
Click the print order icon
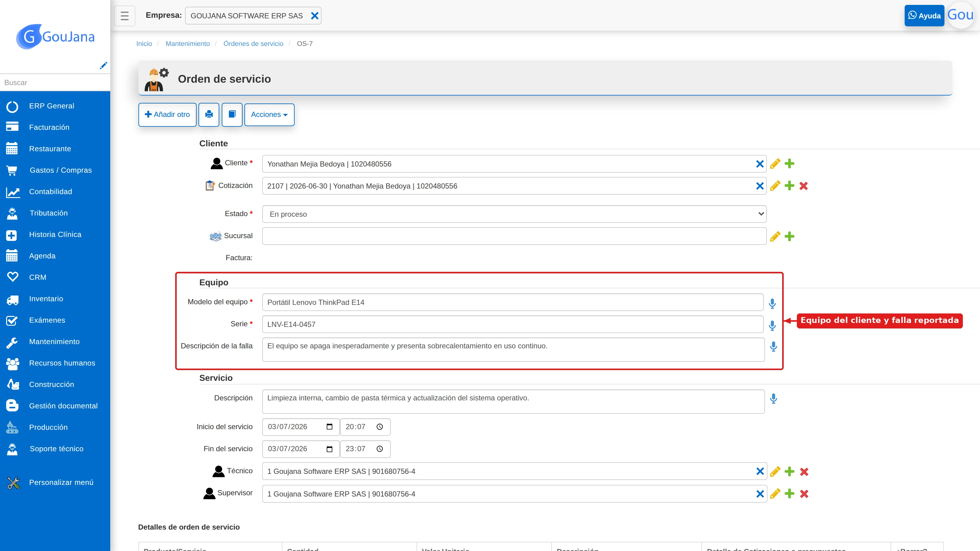coord(209,114)
